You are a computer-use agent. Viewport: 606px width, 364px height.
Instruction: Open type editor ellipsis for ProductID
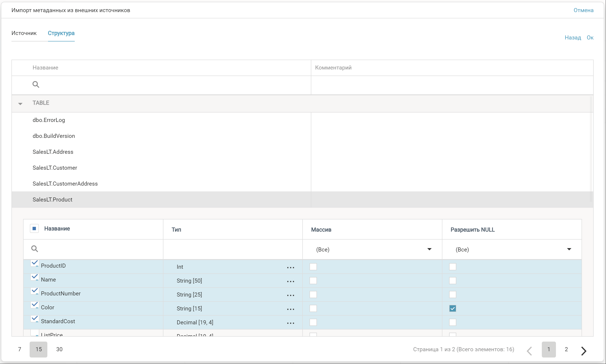pyautogui.click(x=290, y=267)
